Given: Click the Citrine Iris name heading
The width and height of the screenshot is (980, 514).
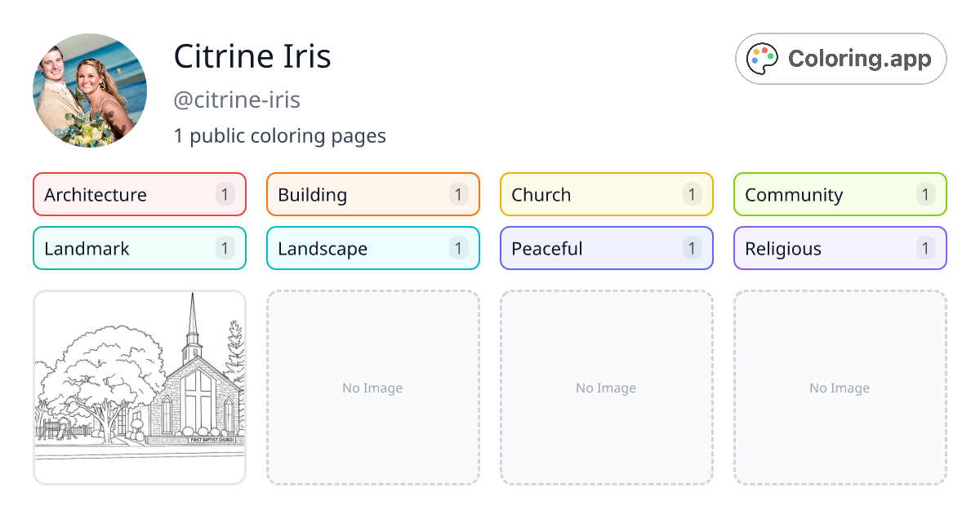Looking at the screenshot, I should click(252, 57).
